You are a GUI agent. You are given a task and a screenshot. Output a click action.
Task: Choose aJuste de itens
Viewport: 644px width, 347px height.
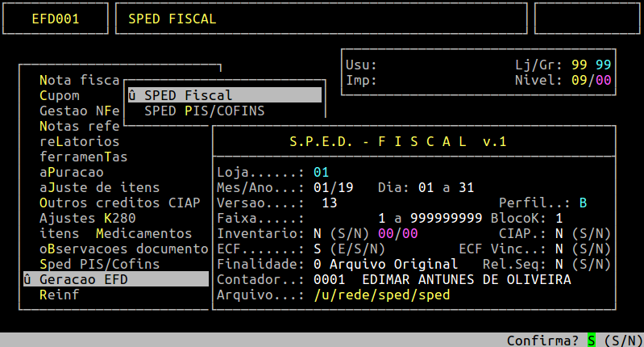coord(99,187)
